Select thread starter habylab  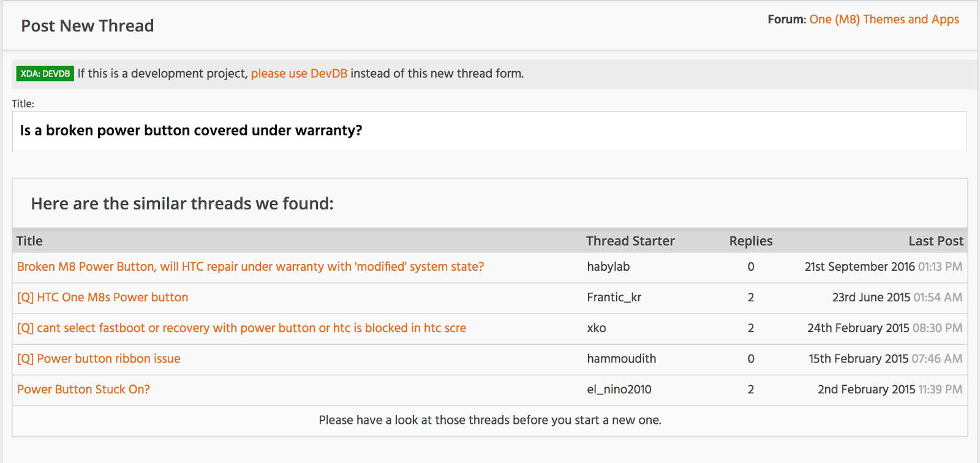pyautogui.click(x=608, y=267)
